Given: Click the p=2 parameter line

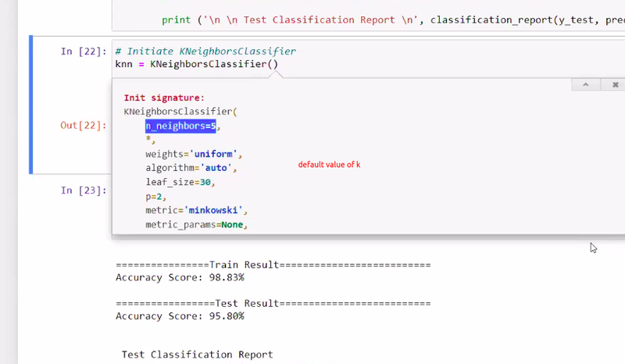Looking at the screenshot, I should click(157, 196).
